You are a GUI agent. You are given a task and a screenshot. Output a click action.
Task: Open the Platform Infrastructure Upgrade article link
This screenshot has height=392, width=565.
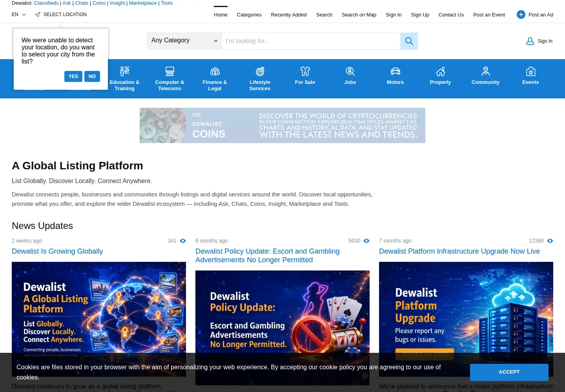click(459, 251)
